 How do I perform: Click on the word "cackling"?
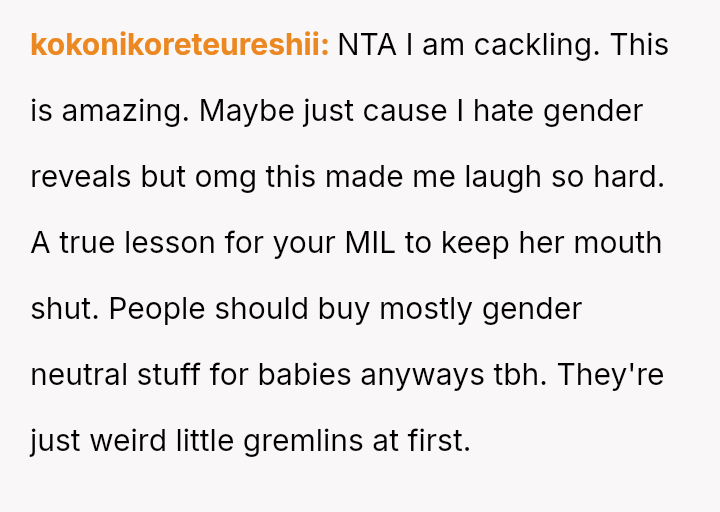tap(531, 46)
